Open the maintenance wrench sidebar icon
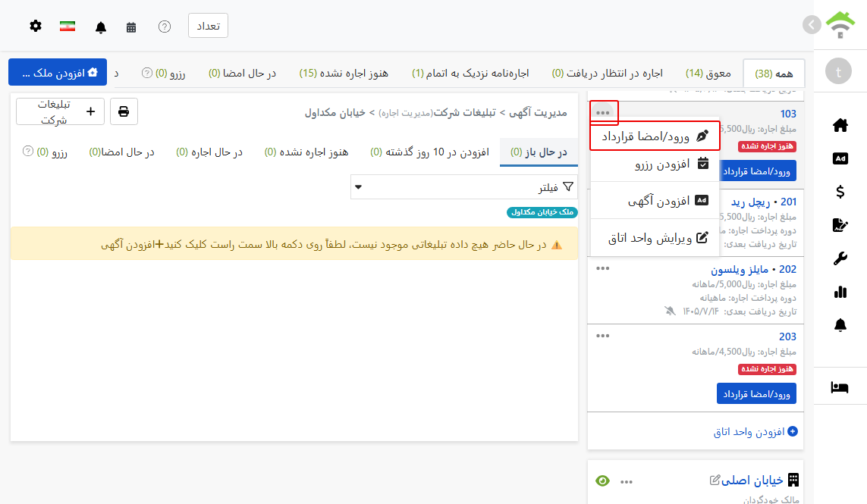 tap(840, 258)
